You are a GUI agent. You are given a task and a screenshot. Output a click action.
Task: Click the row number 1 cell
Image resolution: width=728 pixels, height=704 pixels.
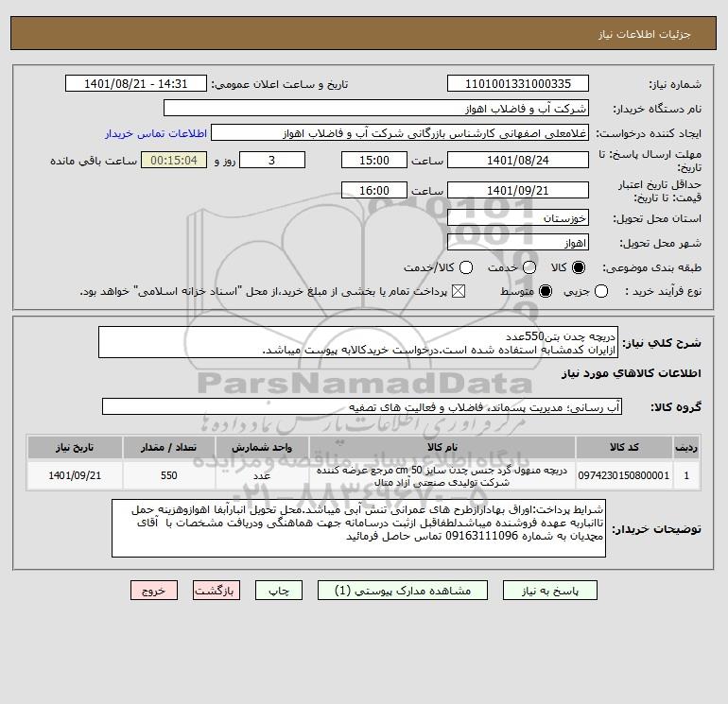(x=686, y=475)
